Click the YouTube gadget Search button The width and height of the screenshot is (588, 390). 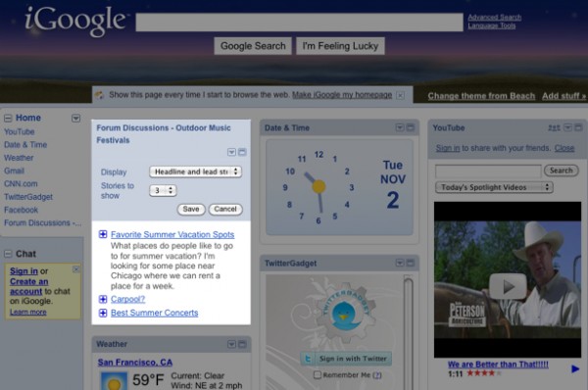click(x=561, y=171)
